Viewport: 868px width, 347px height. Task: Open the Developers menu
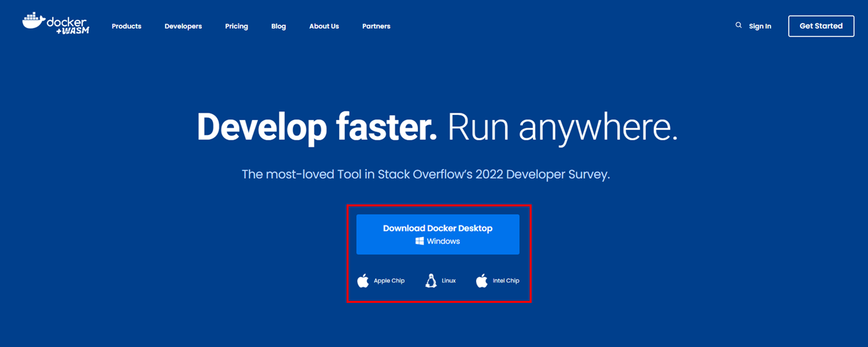tap(183, 26)
